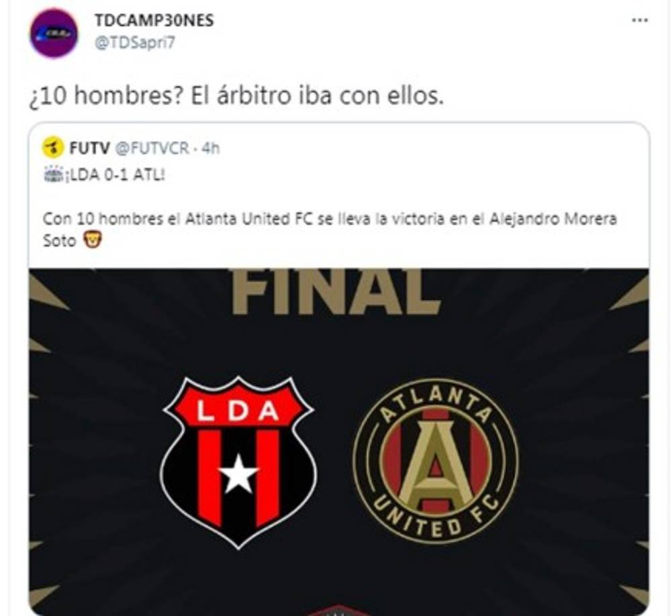The image size is (672, 616).
Task: Open the quoted tweet match result image
Action: coord(338,442)
